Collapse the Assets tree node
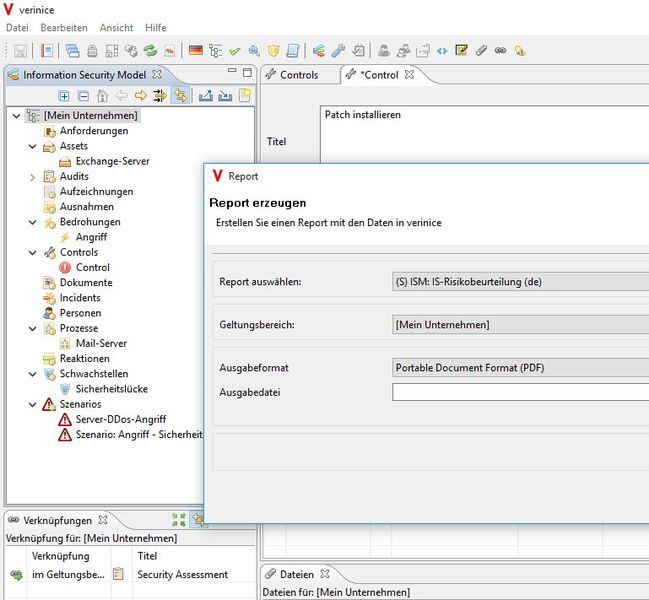This screenshot has height=600, width=649. 32,146
